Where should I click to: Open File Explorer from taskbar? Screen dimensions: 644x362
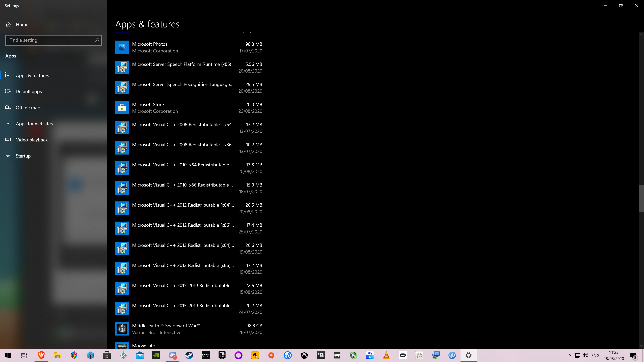58,355
